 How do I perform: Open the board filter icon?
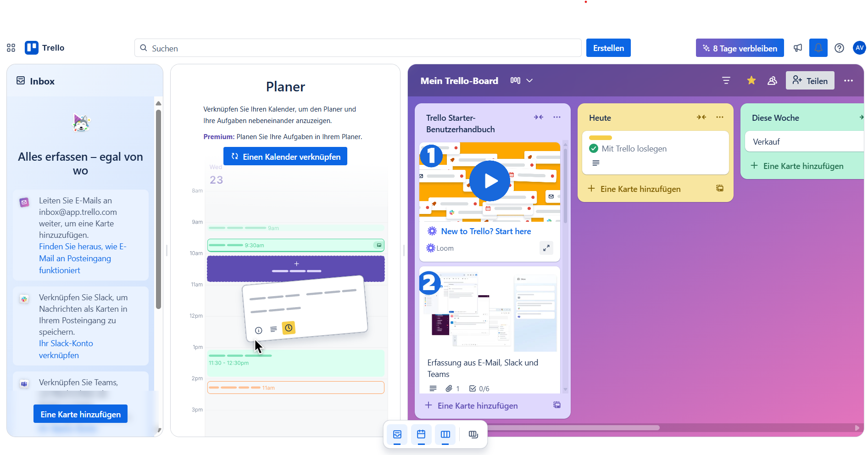tap(726, 80)
